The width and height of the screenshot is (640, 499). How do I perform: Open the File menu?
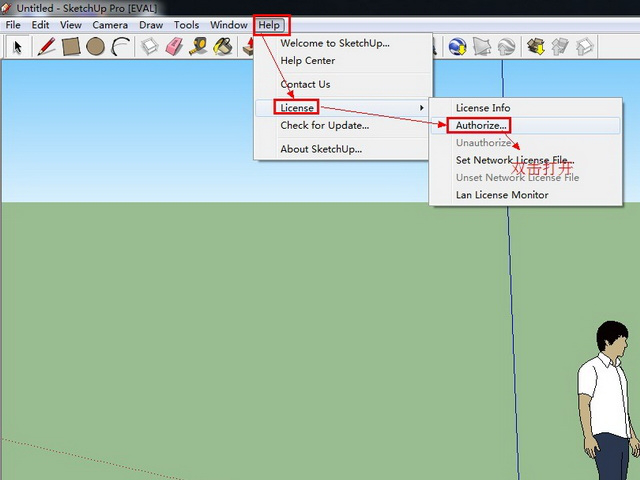point(13,25)
